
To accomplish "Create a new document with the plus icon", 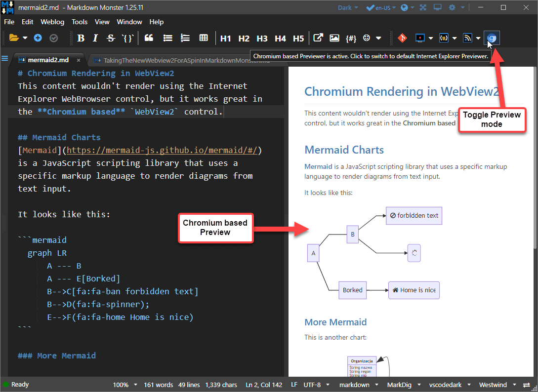I will pyautogui.click(x=38, y=38).
